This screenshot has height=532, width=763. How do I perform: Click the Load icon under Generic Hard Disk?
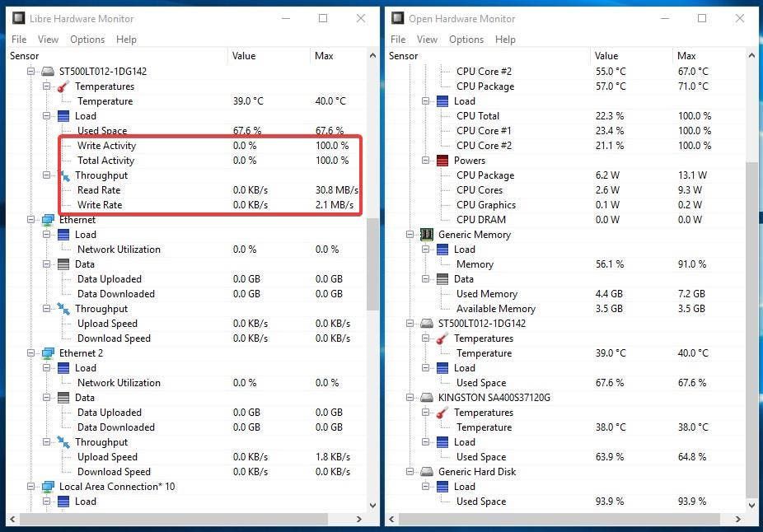click(442, 487)
